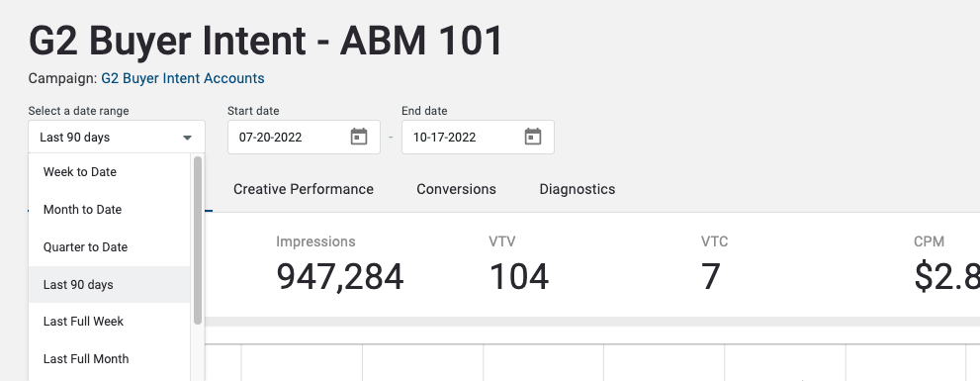Select the highlighted Last 90 days option
This screenshot has width=980, height=381.
[x=110, y=285]
